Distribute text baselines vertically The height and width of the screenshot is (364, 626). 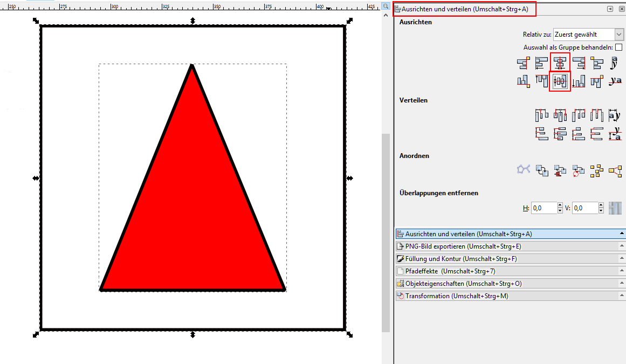[615, 134]
